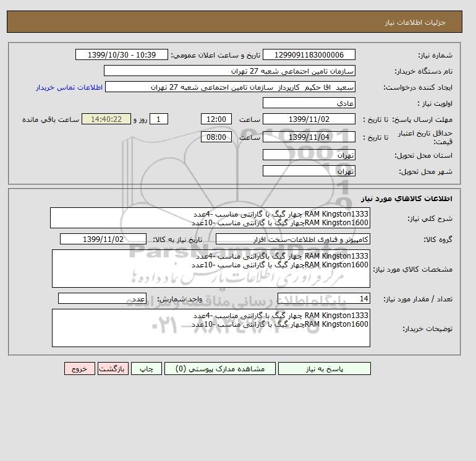Click the تاریخ نیاز به کالا date field
Image resolution: width=476 pixels, height=461 pixels.
tap(103, 239)
